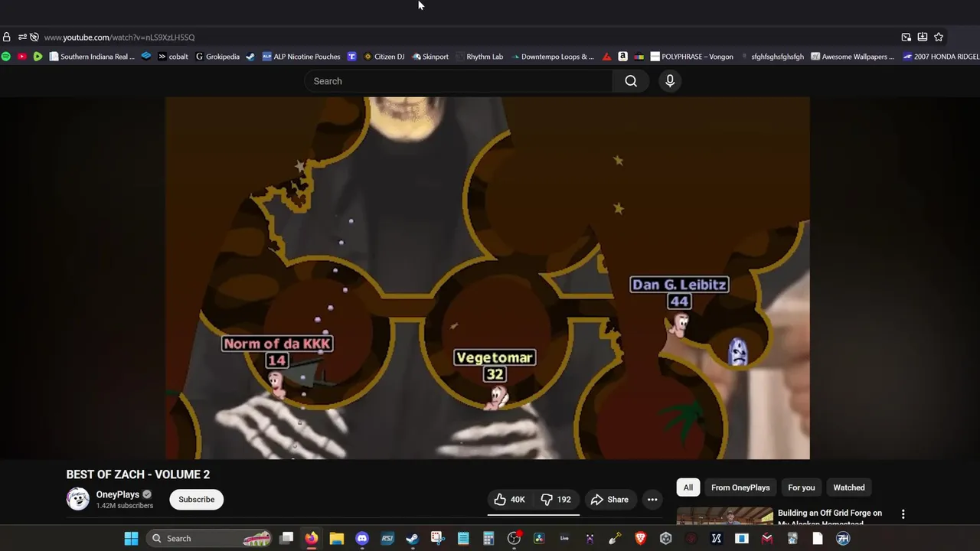Open the Awesome Wallpapers bookmark

pos(852,57)
